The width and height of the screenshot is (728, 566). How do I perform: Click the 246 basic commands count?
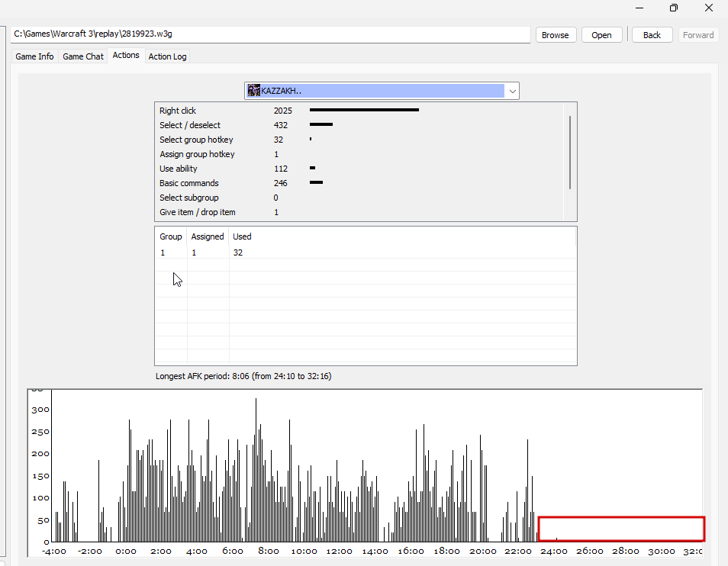click(280, 183)
